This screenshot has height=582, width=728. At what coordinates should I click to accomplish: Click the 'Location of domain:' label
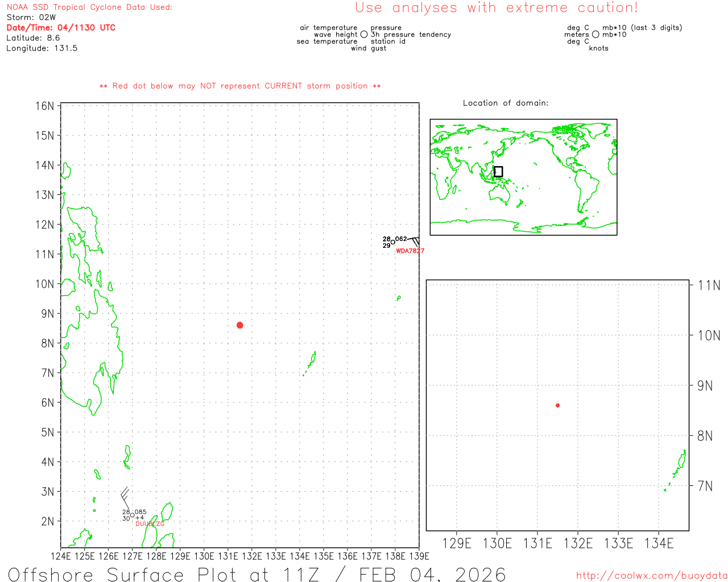pyautogui.click(x=505, y=103)
